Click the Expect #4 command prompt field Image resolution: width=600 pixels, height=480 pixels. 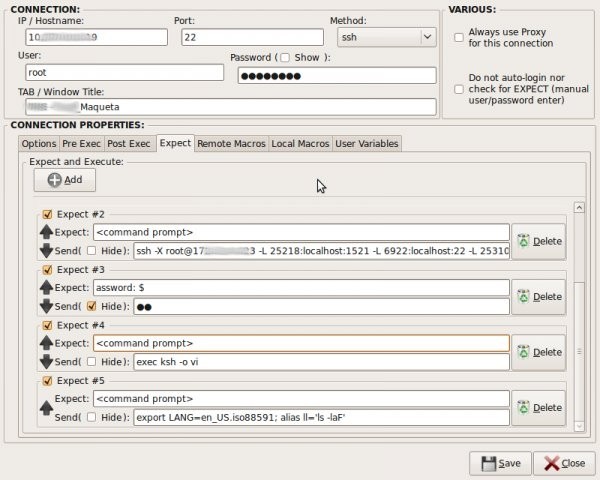(x=302, y=343)
